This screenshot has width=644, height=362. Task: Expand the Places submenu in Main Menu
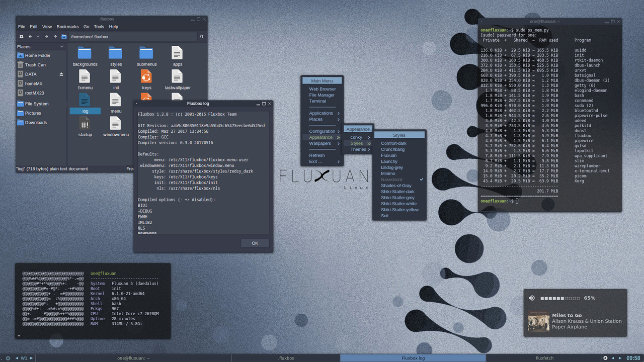click(x=321, y=119)
